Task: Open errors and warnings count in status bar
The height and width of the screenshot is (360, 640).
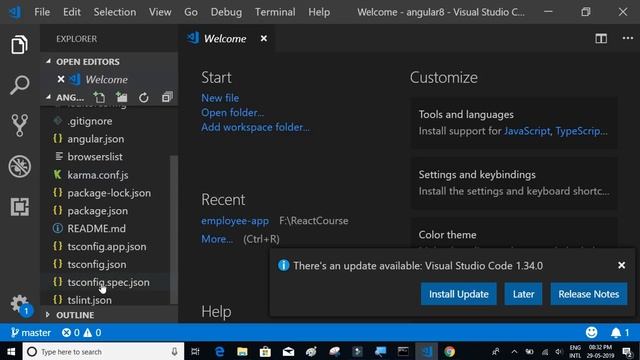Action: point(82,333)
